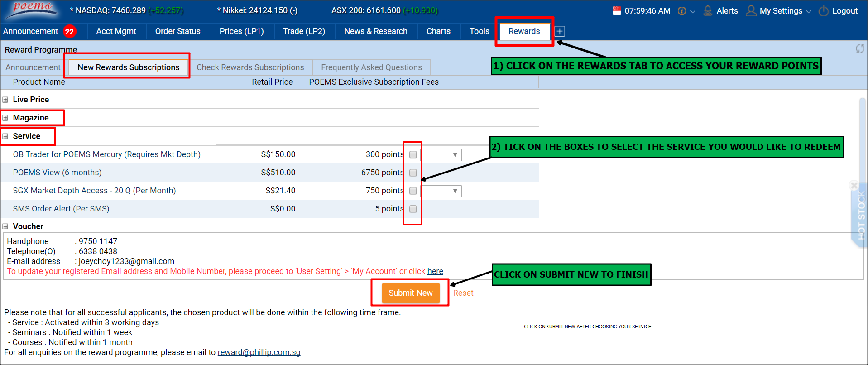Open the Announcement 22 notifications badge
The image size is (868, 365).
point(69,31)
